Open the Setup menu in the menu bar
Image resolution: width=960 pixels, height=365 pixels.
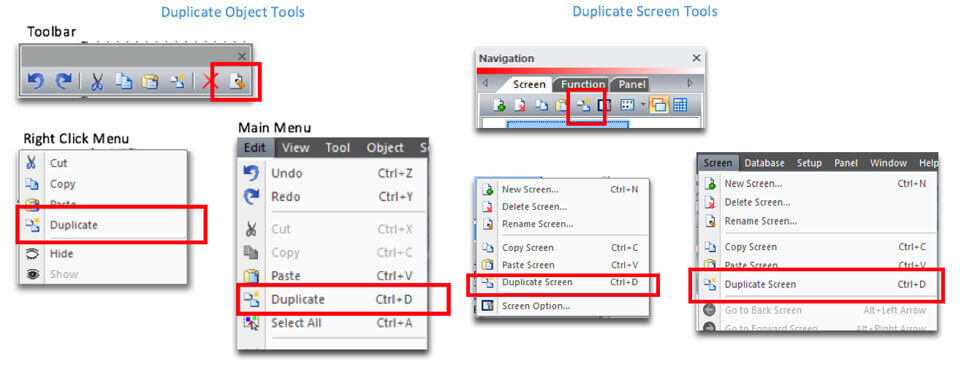pos(809,163)
